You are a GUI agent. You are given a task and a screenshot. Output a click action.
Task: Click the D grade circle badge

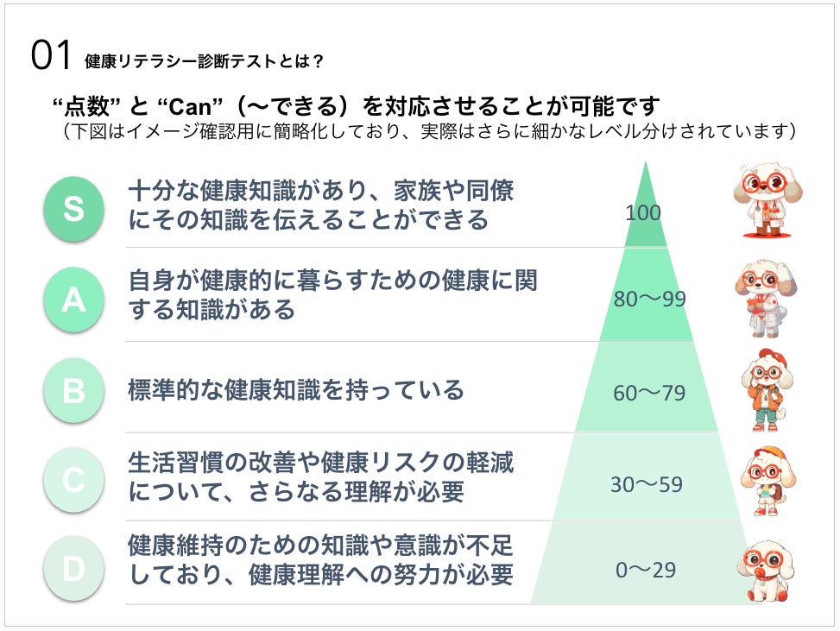73,569
